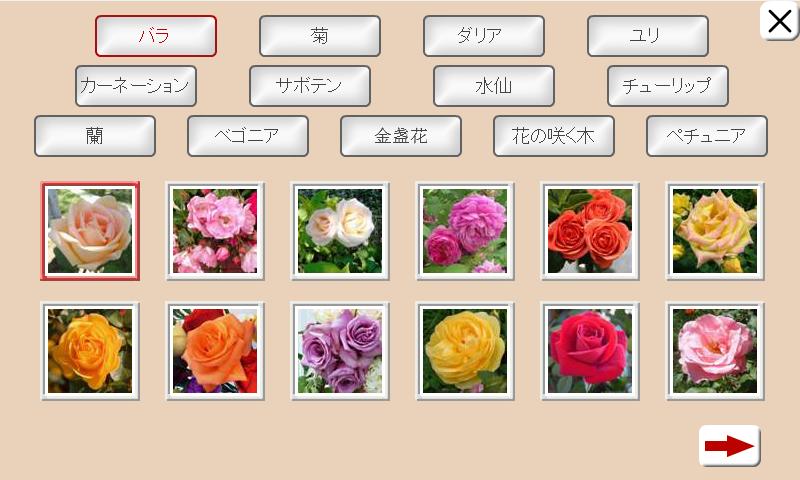Viewport: 800px width, 480px height.
Task: Choose the ユリ category
Action: [x=648, y=36]
